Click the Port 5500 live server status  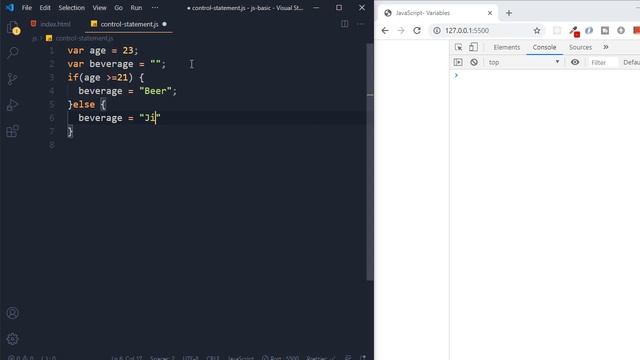pyautogui.click(x=280, y=357)
